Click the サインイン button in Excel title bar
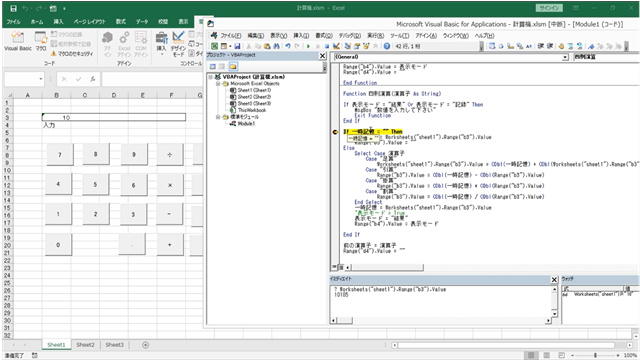The width and height of the screenshot is (640, 360). click(x=549, y=8)
